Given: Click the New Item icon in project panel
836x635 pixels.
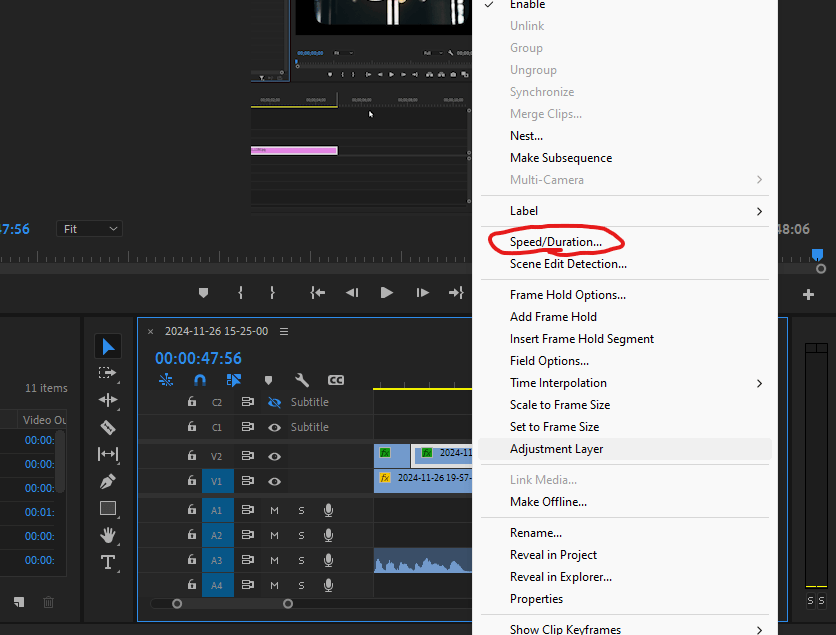Looking at the screenshot, I should [x=18, y=602].
